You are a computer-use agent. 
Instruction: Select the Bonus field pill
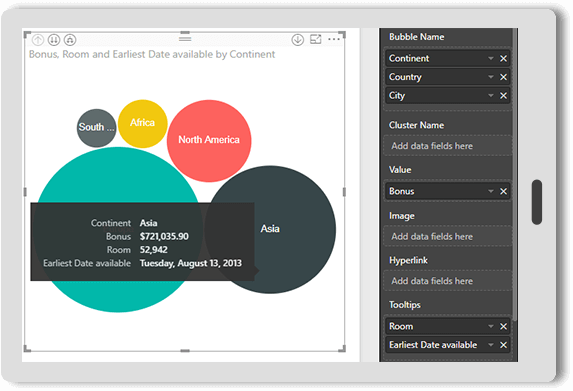[x=447, y=191]
